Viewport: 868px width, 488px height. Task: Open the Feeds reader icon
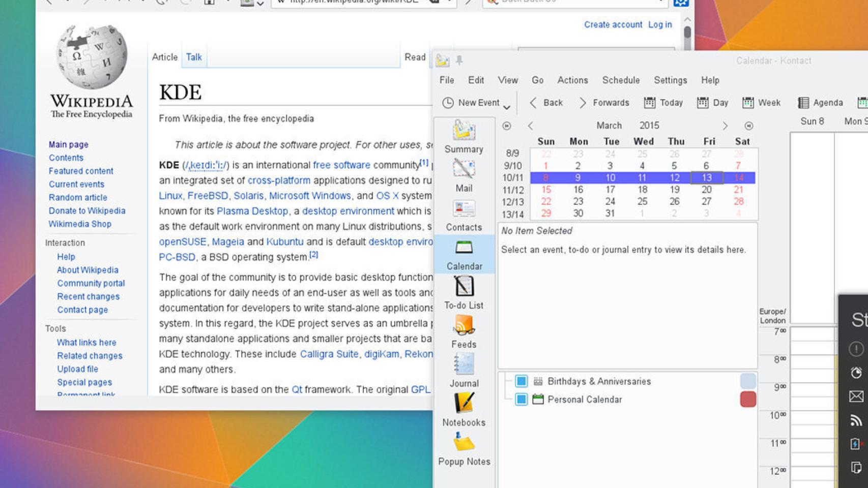(464, 331)
